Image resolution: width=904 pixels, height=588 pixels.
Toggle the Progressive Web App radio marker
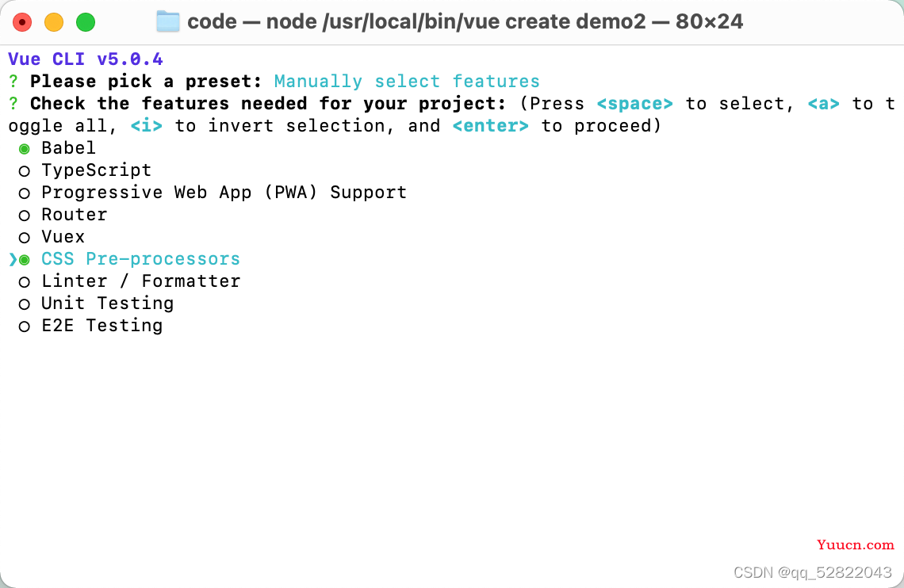pos(25,193)
